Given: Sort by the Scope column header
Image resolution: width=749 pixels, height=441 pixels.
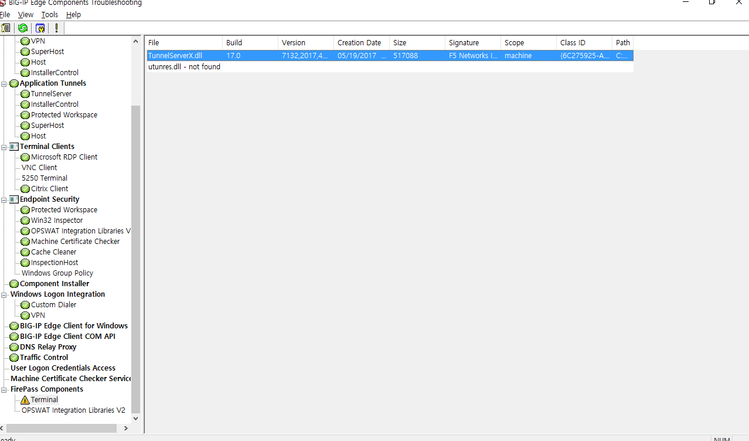Looking at the screenshot, I should [528, 43].
